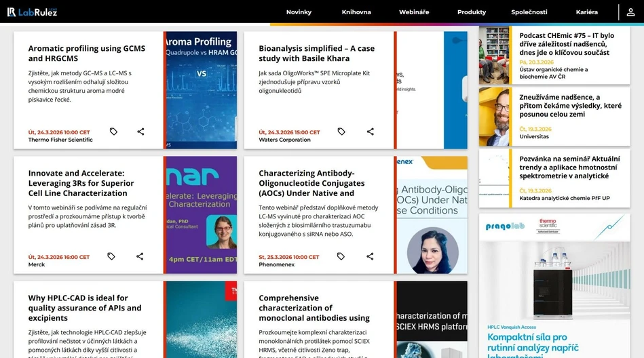Viewport: 644px width, 358px height.
Task: Click tag icon on Innovate and Accelerate card
Action: (111, 256)
